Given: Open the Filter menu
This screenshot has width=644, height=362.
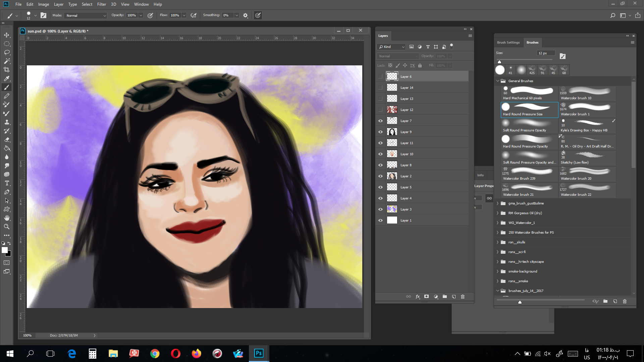Looking at the screenshot, I should 102,4.
